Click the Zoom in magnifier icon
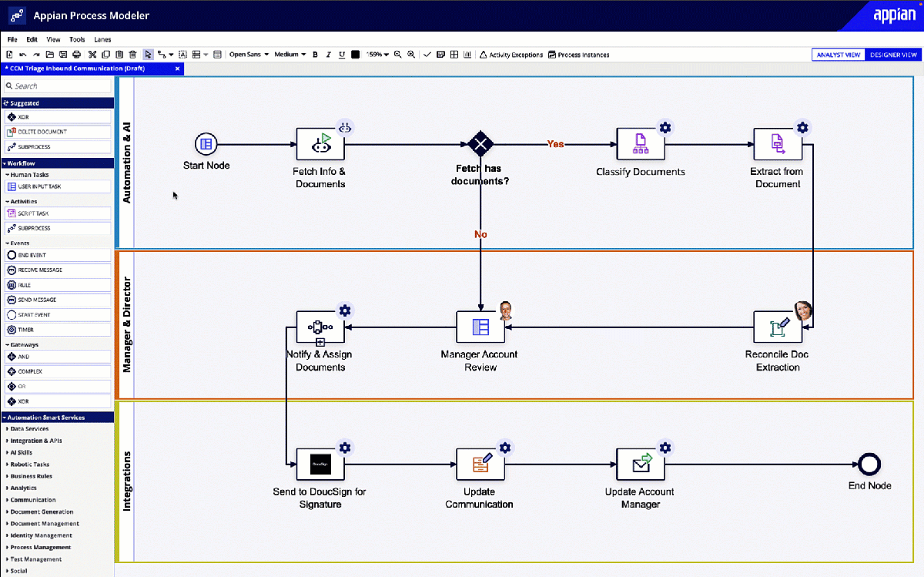Viewport: 924px width, 577px height. pyautogui.click(x=411, y=55)
